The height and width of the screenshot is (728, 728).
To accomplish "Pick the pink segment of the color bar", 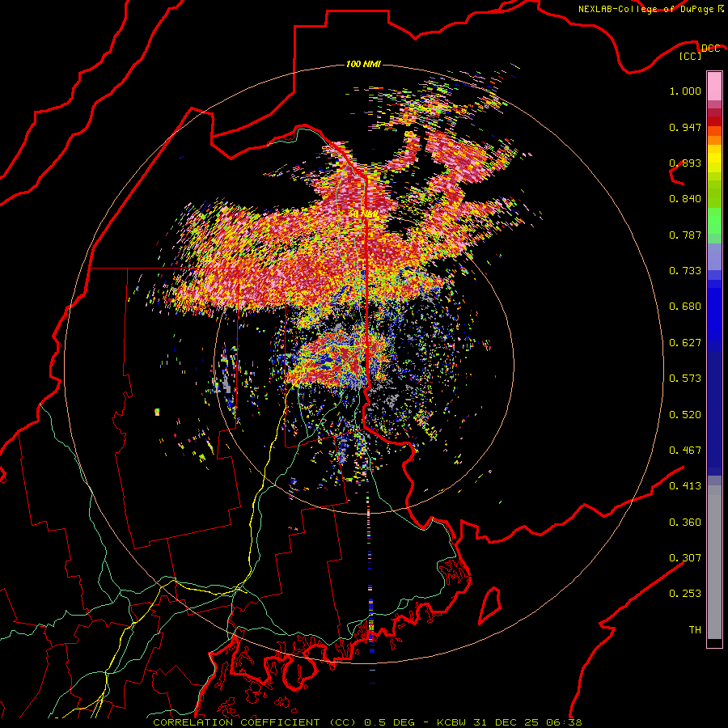I will [714, 87].
